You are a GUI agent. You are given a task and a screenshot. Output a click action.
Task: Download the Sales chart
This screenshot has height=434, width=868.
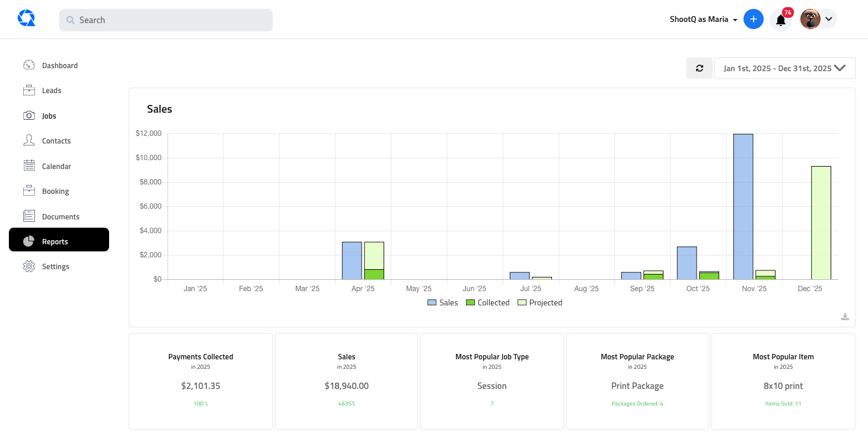(x=845, y=317)
